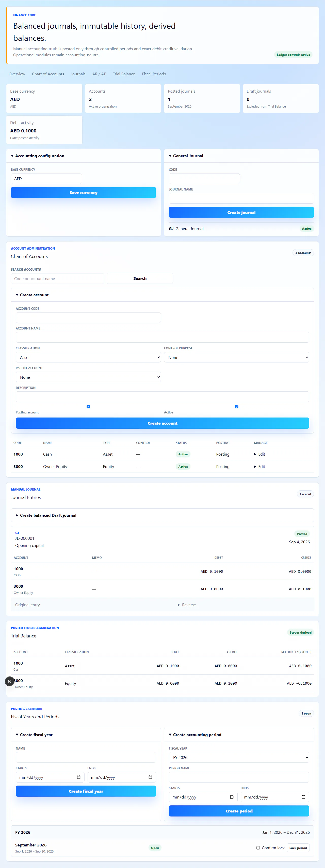Click the Search accounts button
The width and height of the screenshot is (325, 868).
(x=140, y=278)
